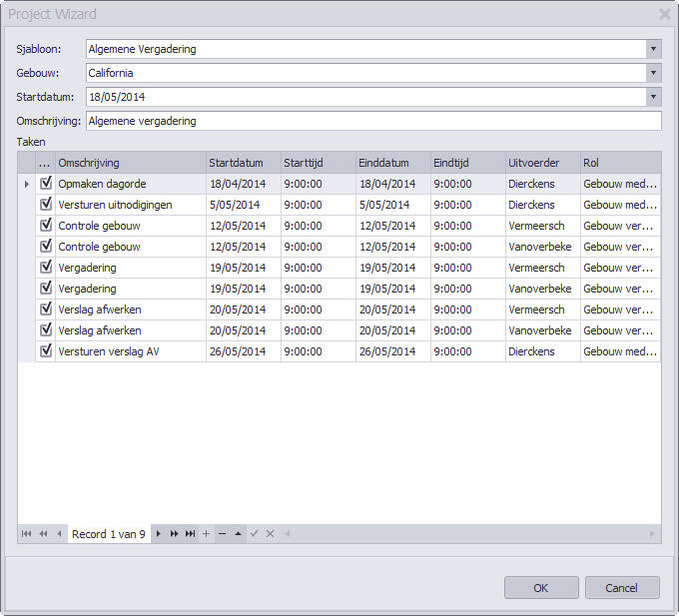Image resolution: width=679 pixels, height=616 pixels.
Task: Click the end edit checkmark icon
Action: pyautogui.click(x=255, y=534)
